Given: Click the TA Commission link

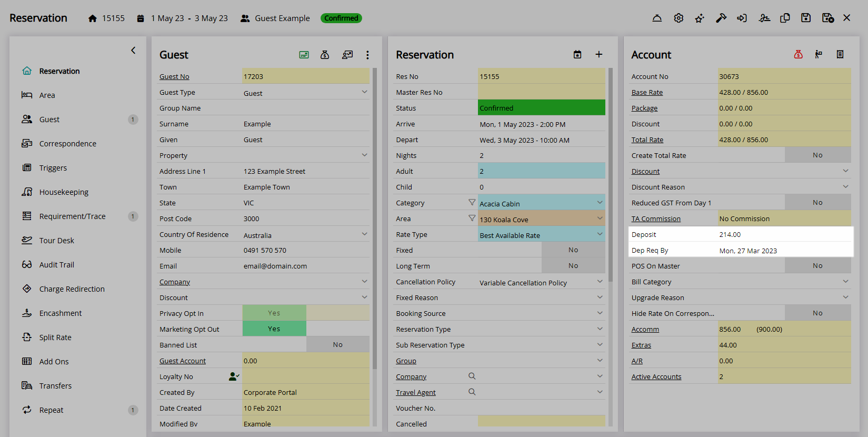Looking at the screenshot, I should tap(656, 219).
